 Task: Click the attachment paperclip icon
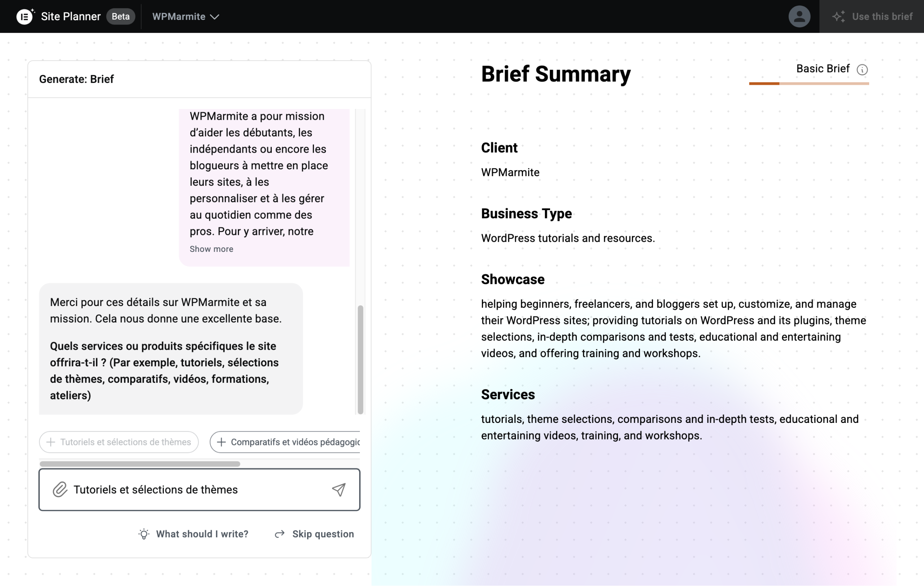(60, 490)
